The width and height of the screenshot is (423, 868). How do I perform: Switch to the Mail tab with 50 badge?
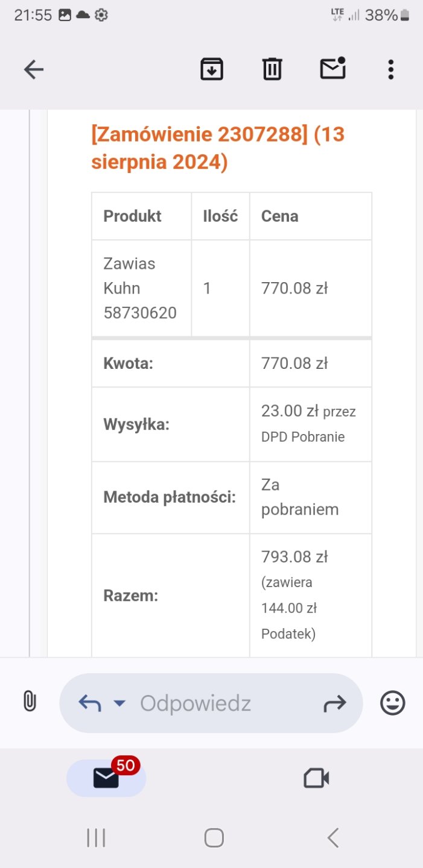pos(106,778)
